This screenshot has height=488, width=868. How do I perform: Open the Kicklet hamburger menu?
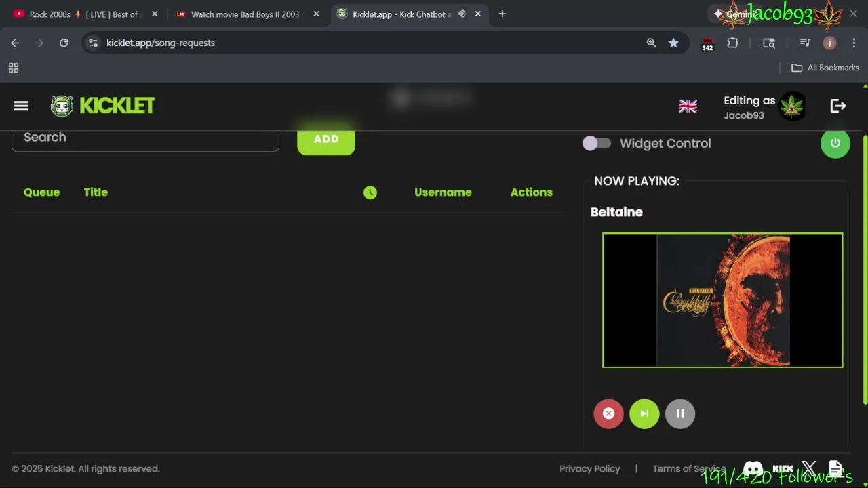point(21,106)
